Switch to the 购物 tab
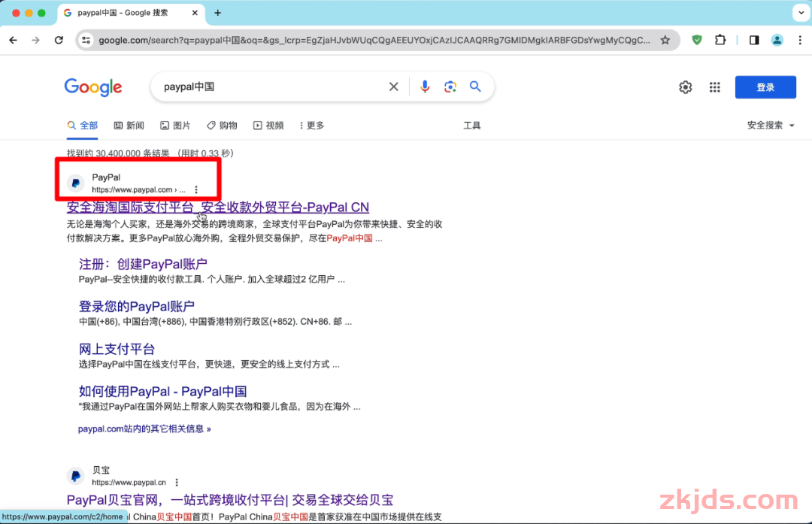Image resolution: width=812 pixels, height=524 pixels. point(222,126)
